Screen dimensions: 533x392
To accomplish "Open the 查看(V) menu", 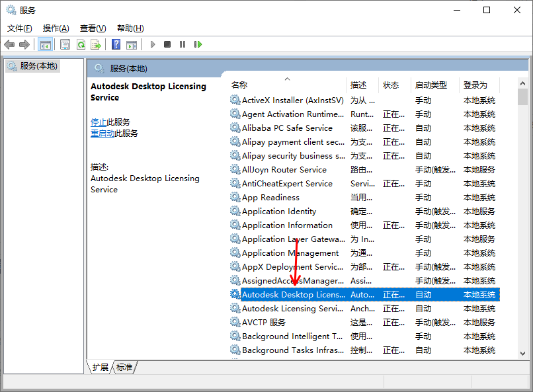I will (93, 28).
